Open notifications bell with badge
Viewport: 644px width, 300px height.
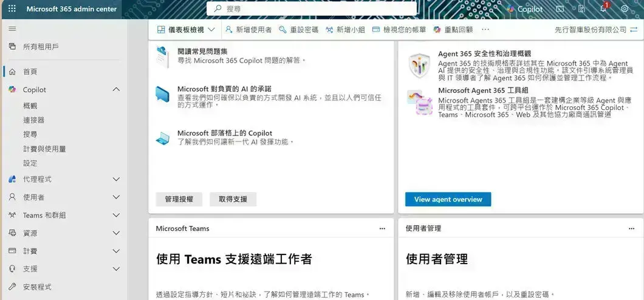[603, 8]
